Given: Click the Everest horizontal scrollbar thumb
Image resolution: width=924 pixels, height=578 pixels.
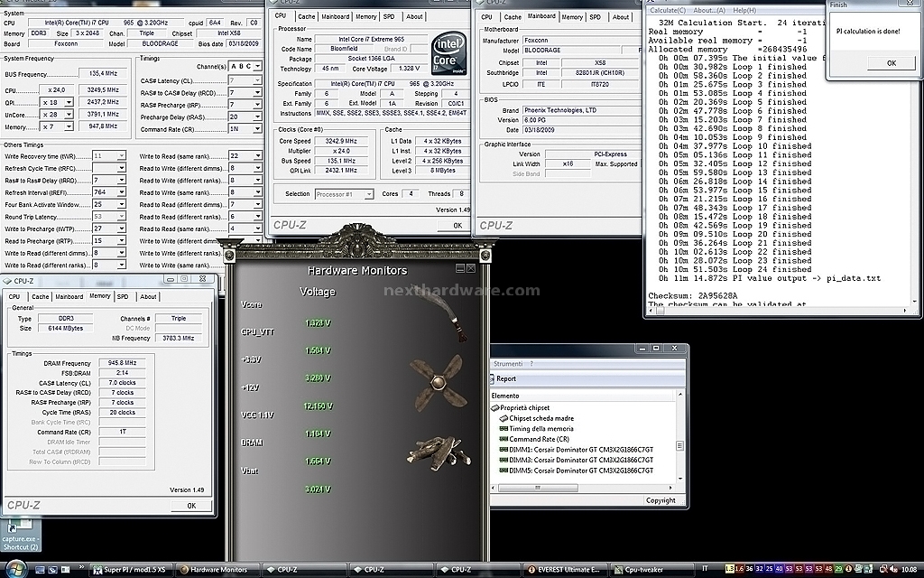Looking at the screenshot, I should point(538,488).
